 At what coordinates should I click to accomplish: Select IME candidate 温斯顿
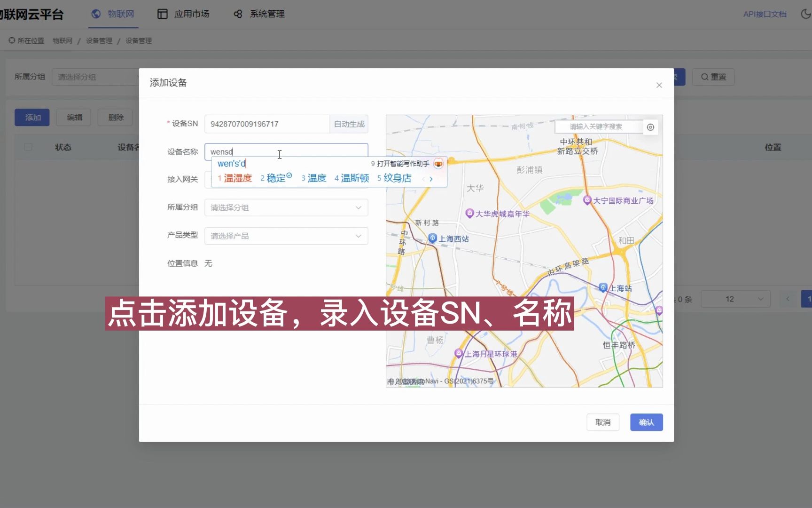[351, 178]
